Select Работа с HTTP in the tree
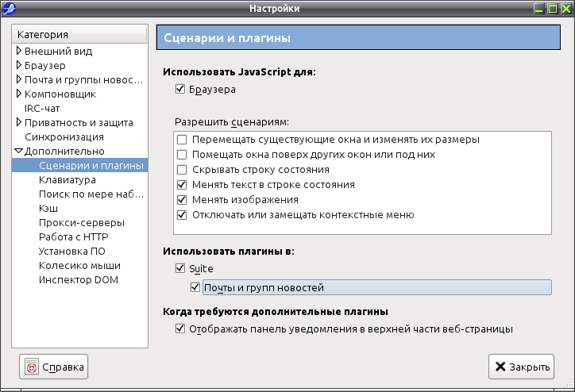The width and height of the screenshot is (575, 392). [73, 237]
